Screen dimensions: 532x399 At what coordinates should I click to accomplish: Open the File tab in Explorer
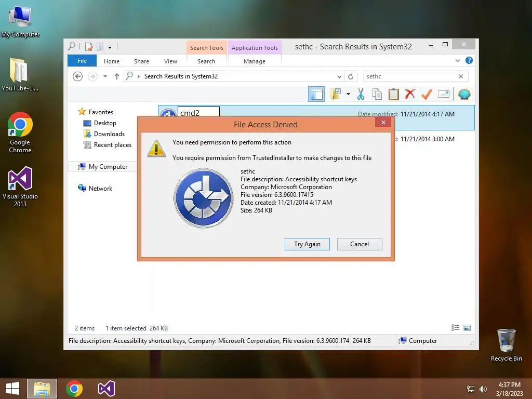(82, 61)
